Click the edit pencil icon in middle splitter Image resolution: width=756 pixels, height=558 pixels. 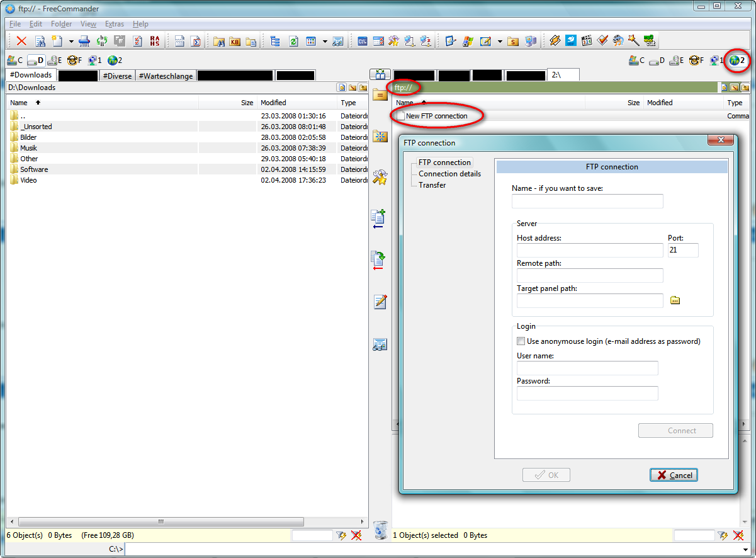point(380,302)
